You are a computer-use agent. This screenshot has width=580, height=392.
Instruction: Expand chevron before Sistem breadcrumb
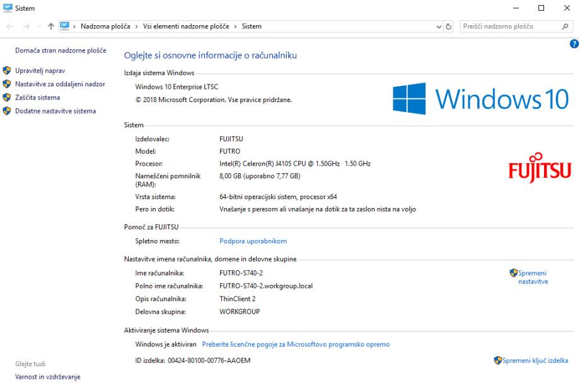point(235,26)
